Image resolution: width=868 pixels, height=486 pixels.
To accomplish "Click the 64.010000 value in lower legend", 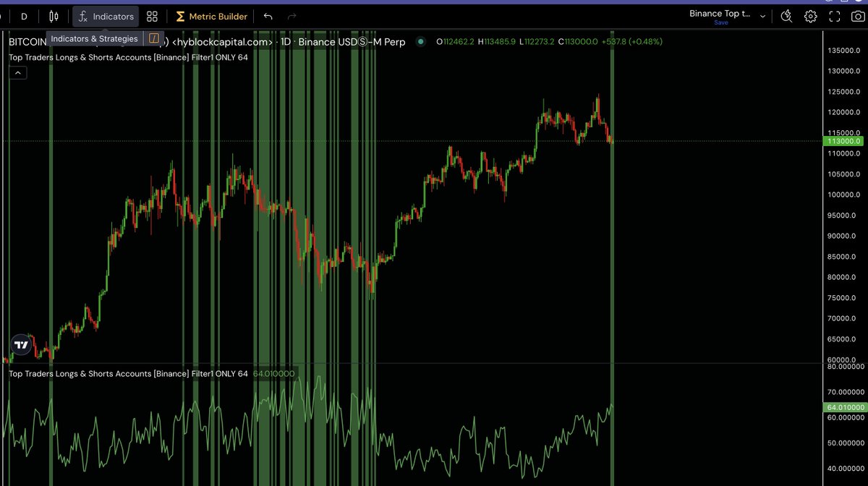I will tap(274, 374).
